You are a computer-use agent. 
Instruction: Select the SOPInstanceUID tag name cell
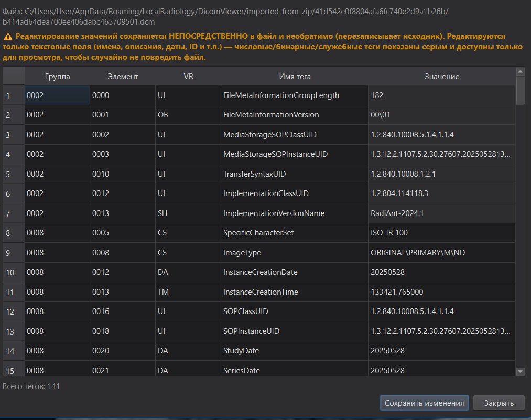295,331
